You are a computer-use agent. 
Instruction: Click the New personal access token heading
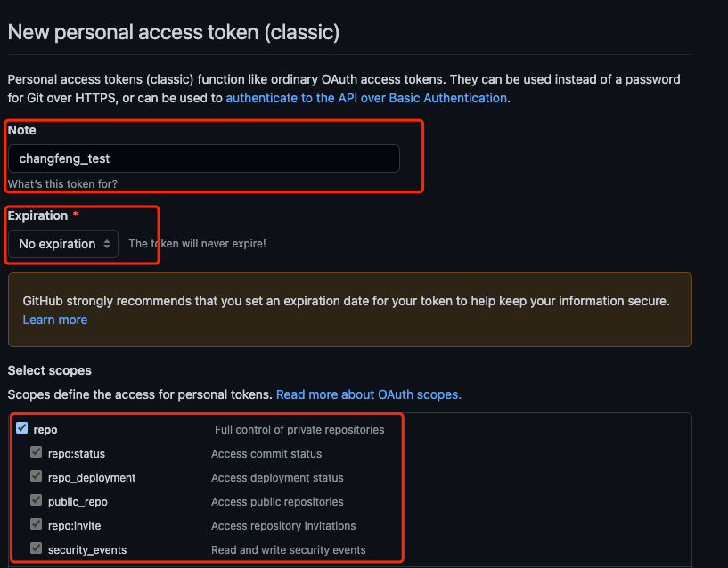click(174, 33)
